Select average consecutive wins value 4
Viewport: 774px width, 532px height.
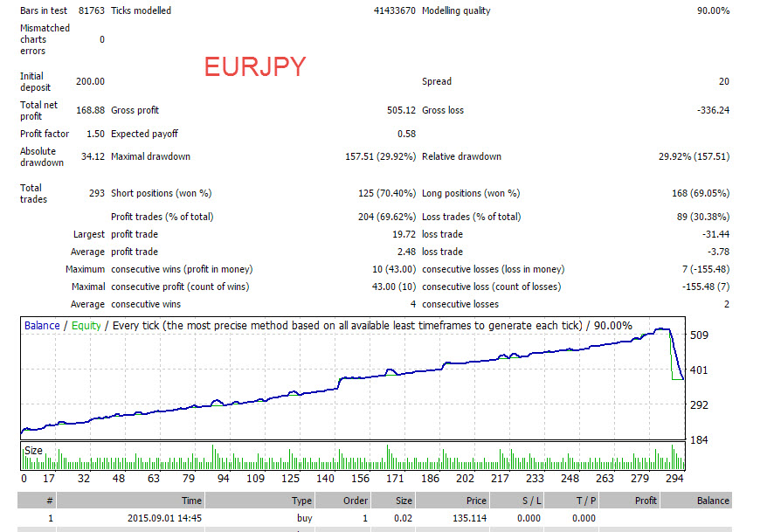(x=413, y=305)
